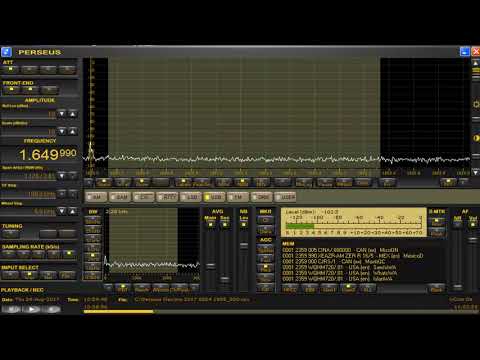Viewport: 480px width, 360px height.
Task: Click the AF Vol slider handle
Action: coord(473,239)
